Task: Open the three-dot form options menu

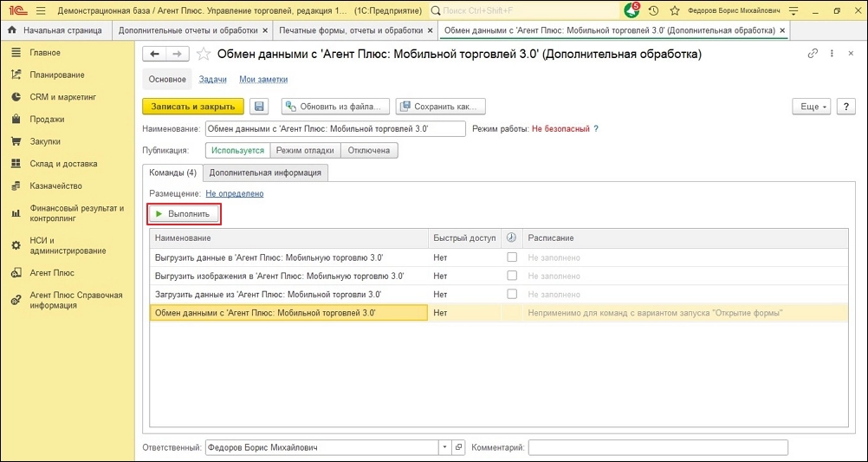Action: tap(832, 54)
